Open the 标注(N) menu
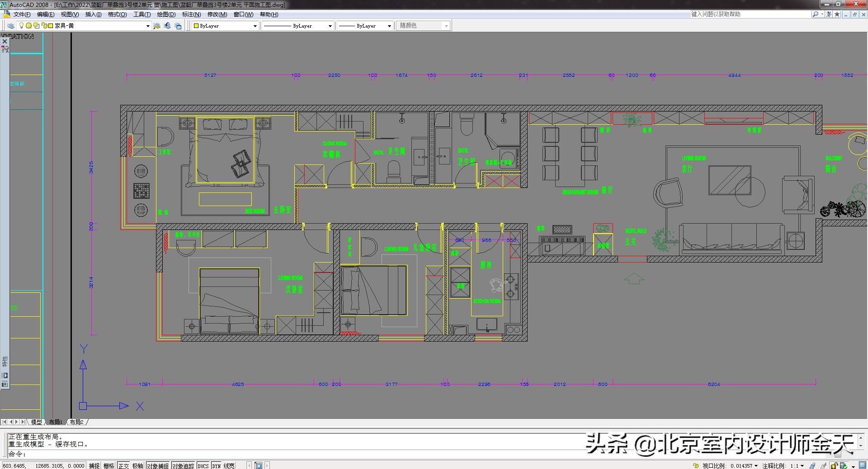This screenshot has width=868, height=469. [191, 14]
